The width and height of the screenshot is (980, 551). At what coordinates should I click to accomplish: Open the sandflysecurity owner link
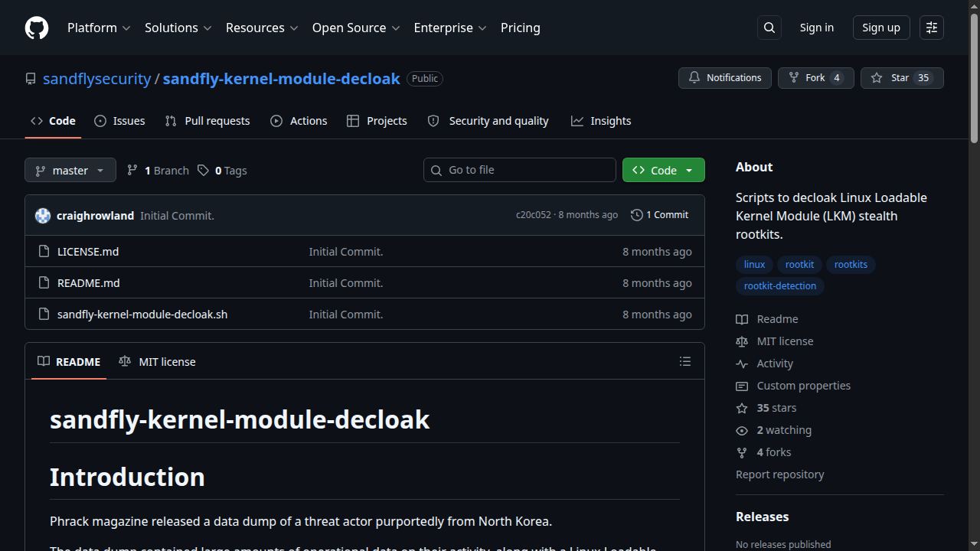click(x=97, y=79)
